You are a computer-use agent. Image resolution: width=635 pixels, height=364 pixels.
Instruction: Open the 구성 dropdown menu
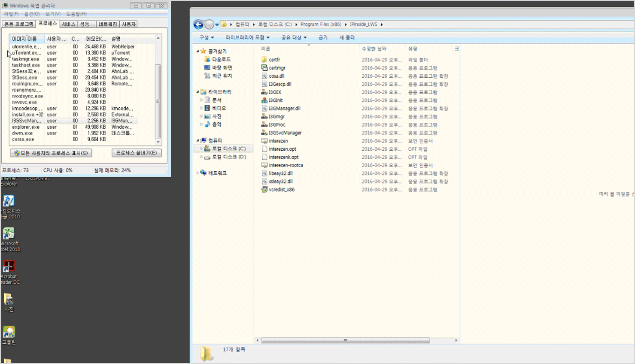point(207,38)
